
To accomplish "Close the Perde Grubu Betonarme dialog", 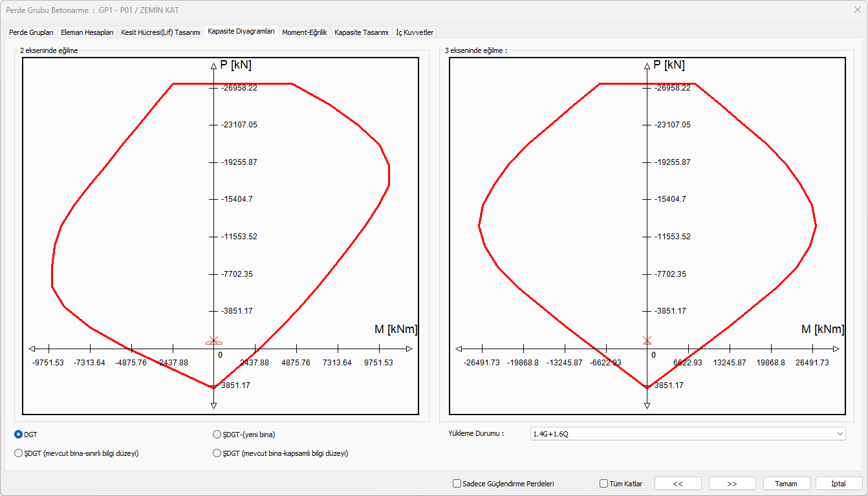I will 857,10.
